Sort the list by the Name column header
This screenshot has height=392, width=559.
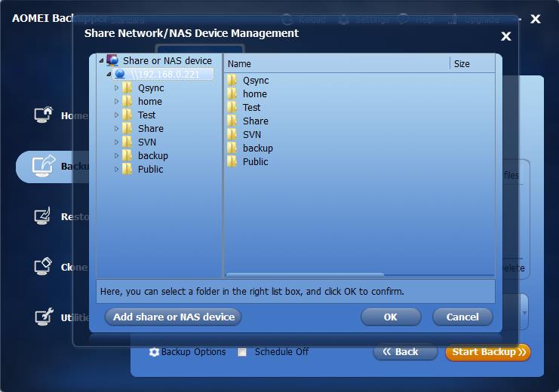pyautogui.click(x=337, y=64)
